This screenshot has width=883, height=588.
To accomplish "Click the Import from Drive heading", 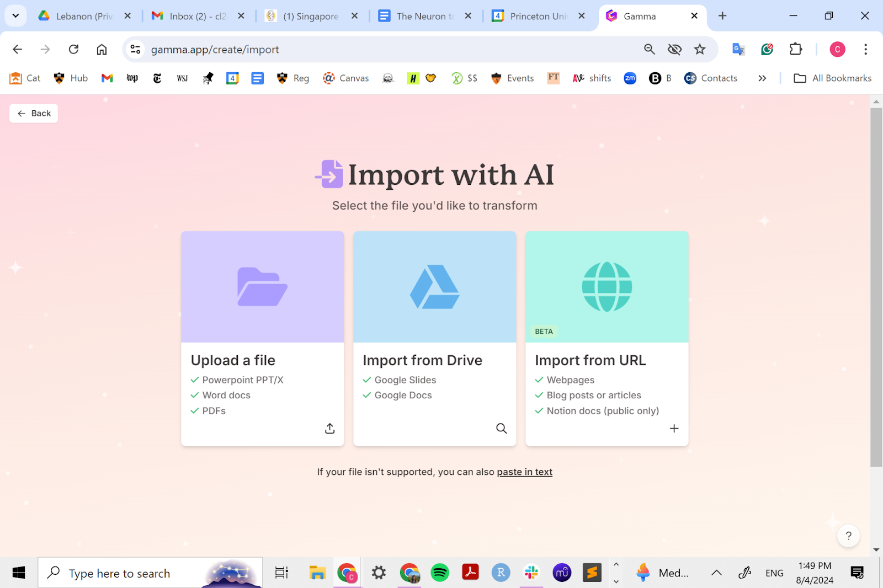I will (423, 360).
